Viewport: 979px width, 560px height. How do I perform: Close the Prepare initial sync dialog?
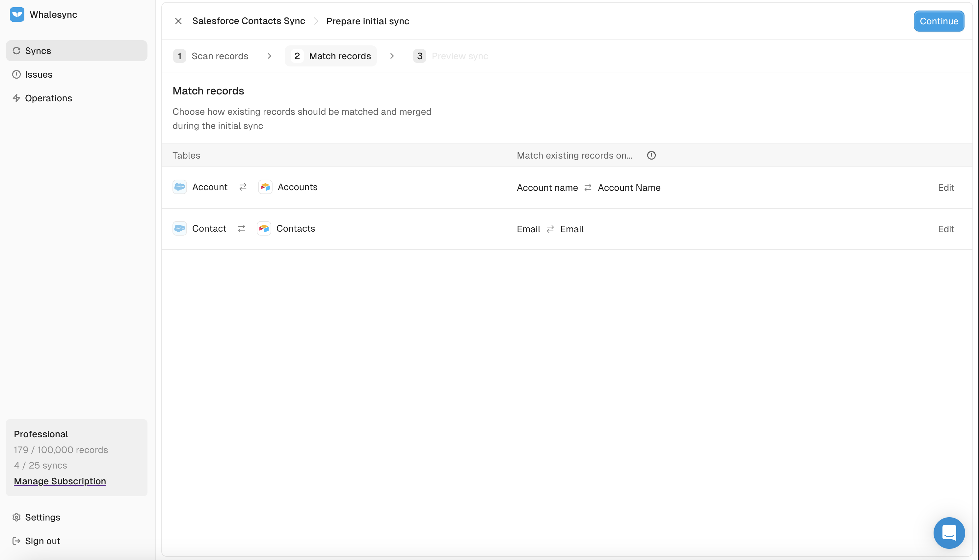pyautogui.click(x=178, y=21)
